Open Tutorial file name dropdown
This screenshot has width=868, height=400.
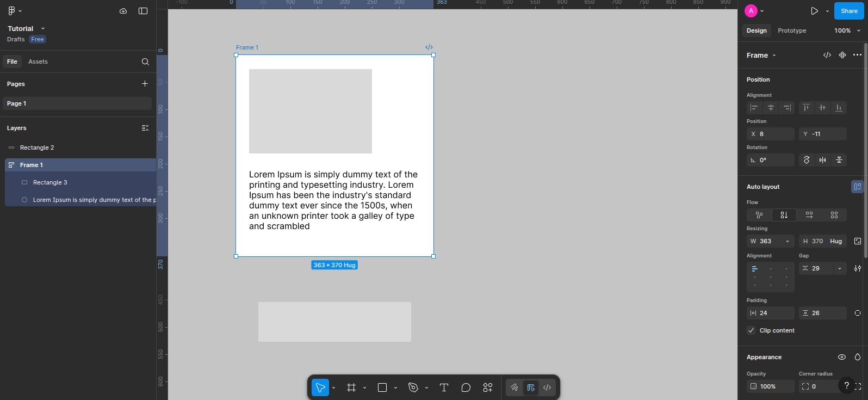(43, 28)
